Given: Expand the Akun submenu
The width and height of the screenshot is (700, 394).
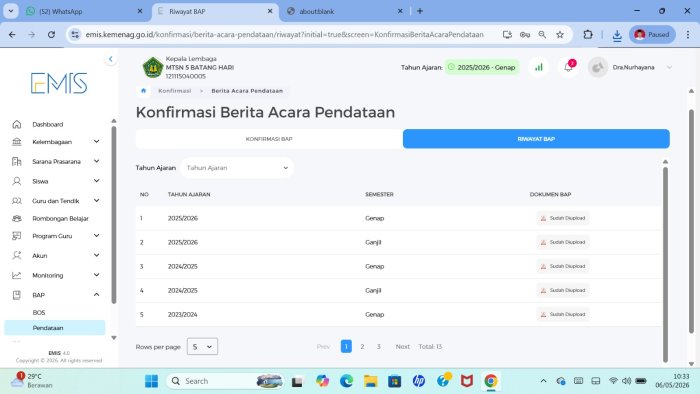Looking at the screenshot, I should pos(96,256).
